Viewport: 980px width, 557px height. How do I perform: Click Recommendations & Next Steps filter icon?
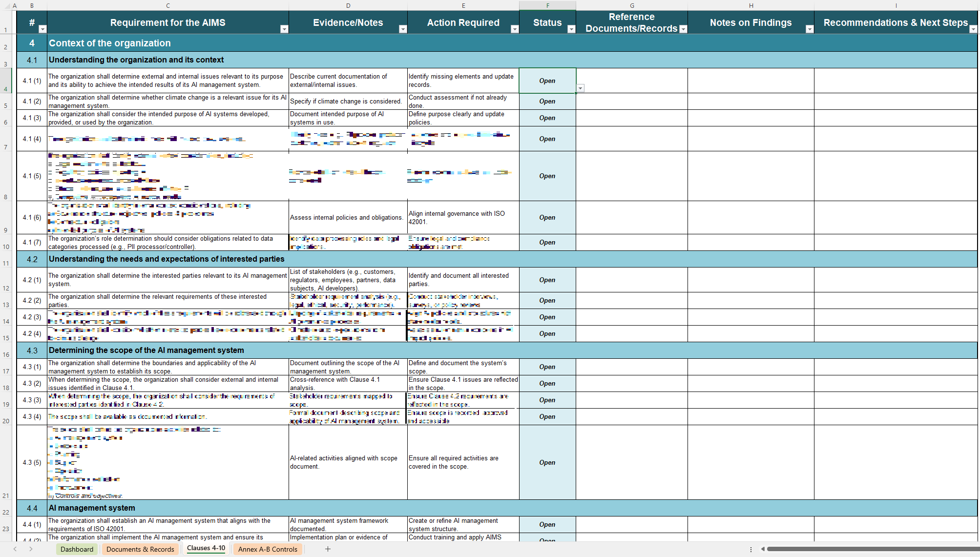coord(973,29)
